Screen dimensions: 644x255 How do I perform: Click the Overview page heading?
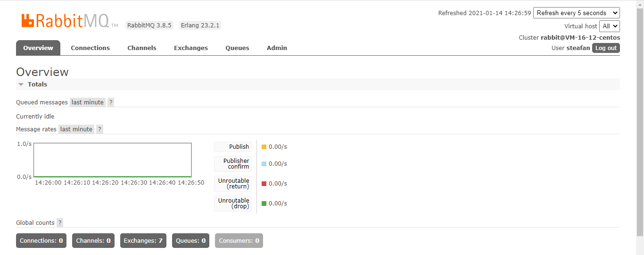coord(42,72)
